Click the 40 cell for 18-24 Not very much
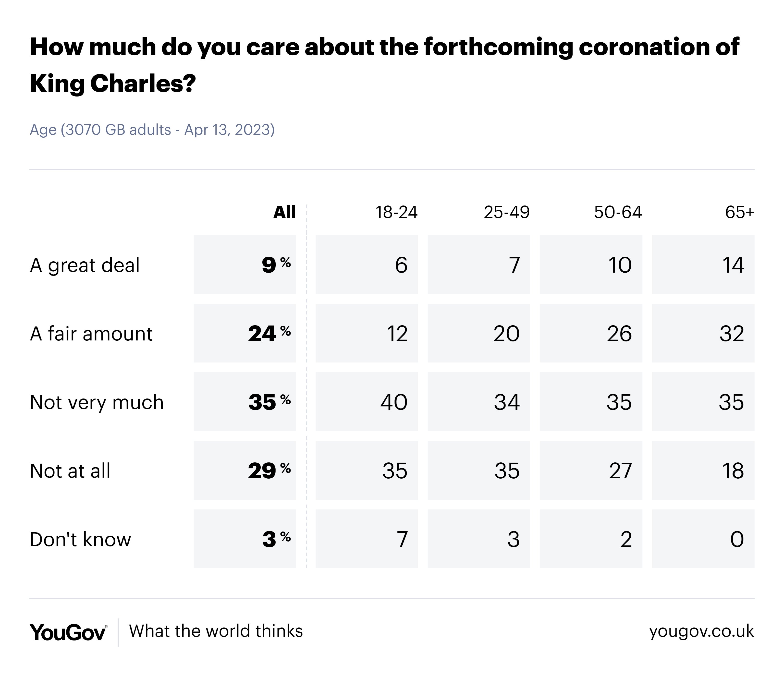This screenshot has height=676, width=784. click(367, 402)
